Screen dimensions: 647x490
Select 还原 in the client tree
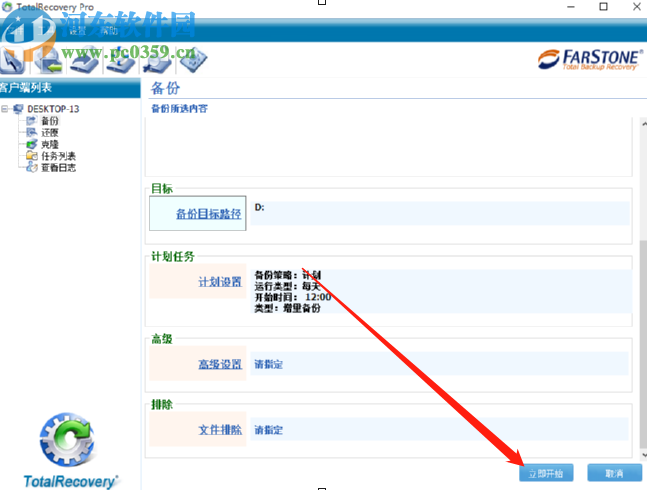pos(50,132)
